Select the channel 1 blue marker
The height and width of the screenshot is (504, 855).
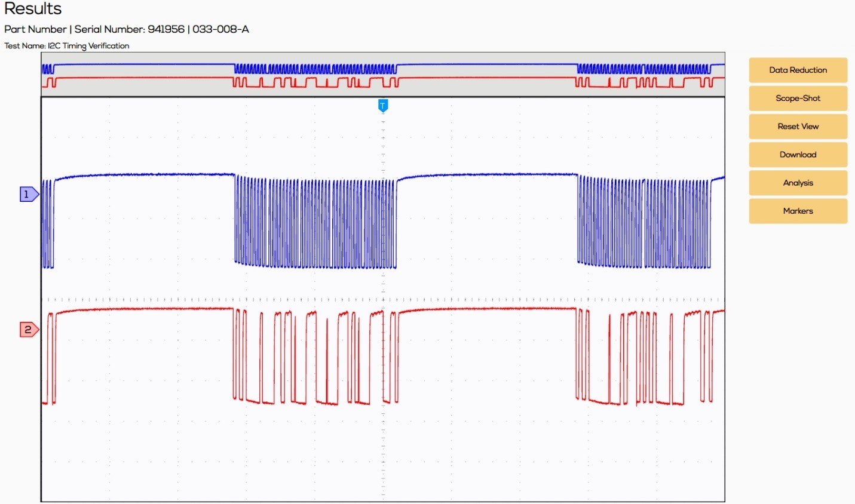coord(29,194)
